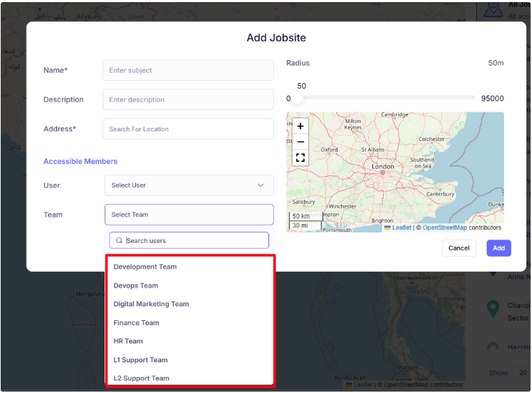The width and height of the screenshot is (532, 393).
Task: Click the search magnifier icon in team search
Action: 119,241
